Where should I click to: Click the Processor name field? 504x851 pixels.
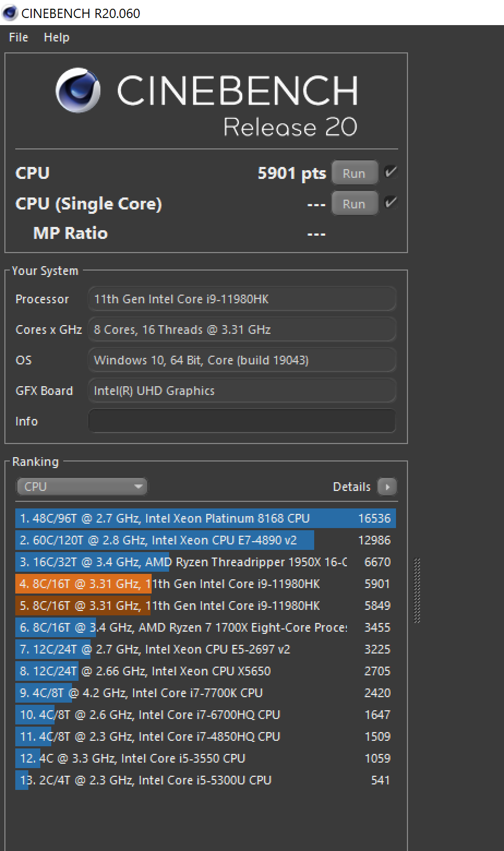point(242,299)
